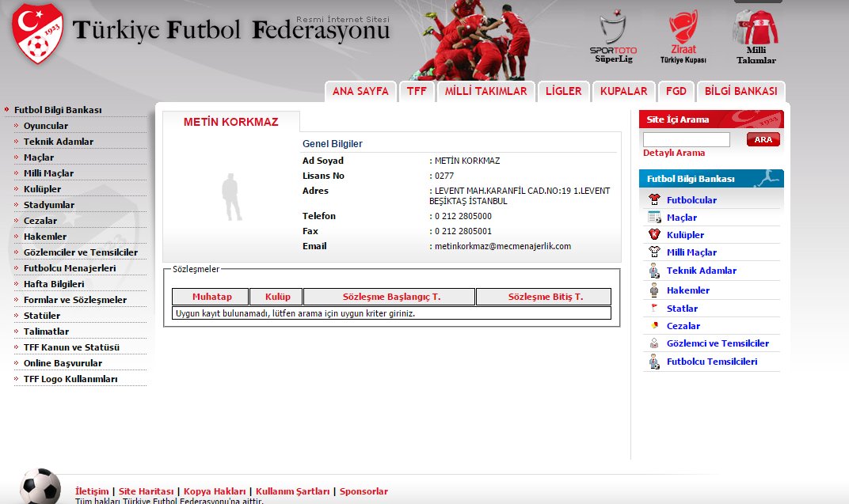Click the Futbolcular jersey icon

point(654,199)
